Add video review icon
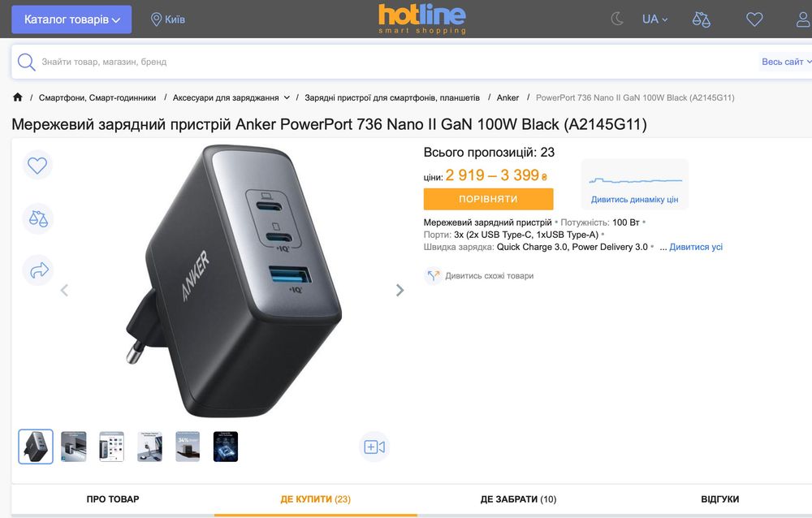The height and width of the screenshot is (518, 812). 374,447
